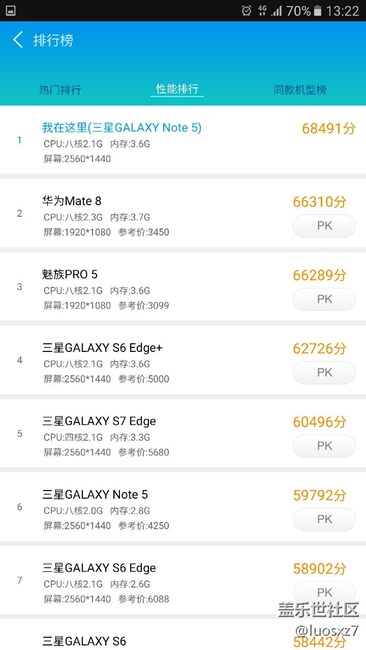366x650 pixels.
Task: Tap the 4G data indicator icon
Action: point(262,11)
